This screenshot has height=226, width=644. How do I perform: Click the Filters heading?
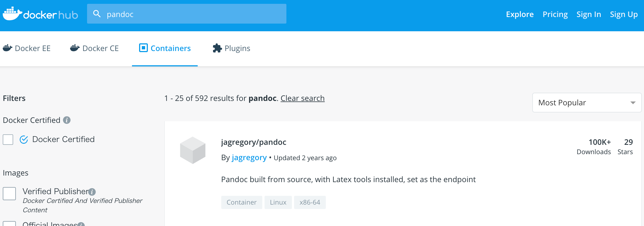click(x=14, y=98)
